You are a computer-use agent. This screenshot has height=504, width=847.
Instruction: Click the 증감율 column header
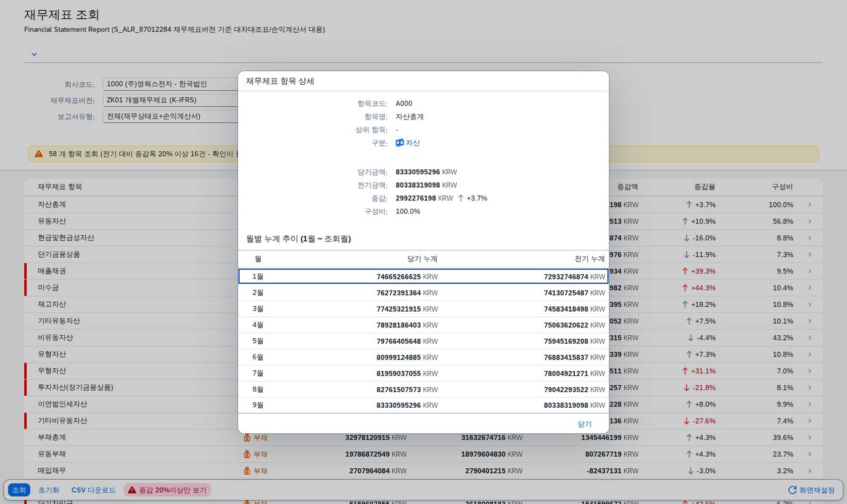705,187
